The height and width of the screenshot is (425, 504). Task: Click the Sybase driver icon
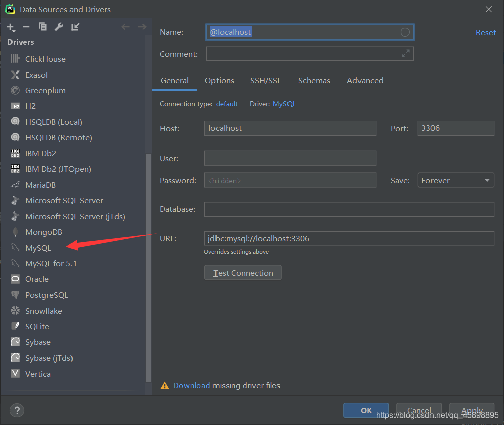coord(15,342)
